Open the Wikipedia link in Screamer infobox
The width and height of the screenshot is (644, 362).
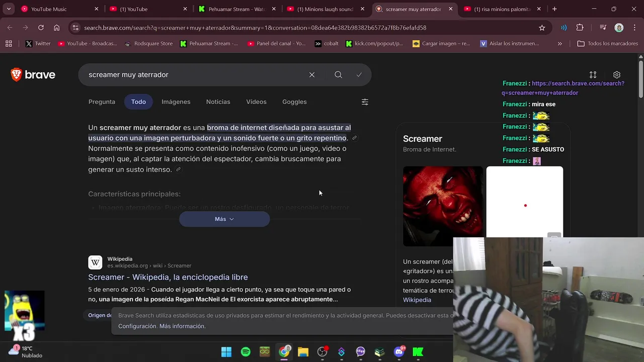pos(417,300)
